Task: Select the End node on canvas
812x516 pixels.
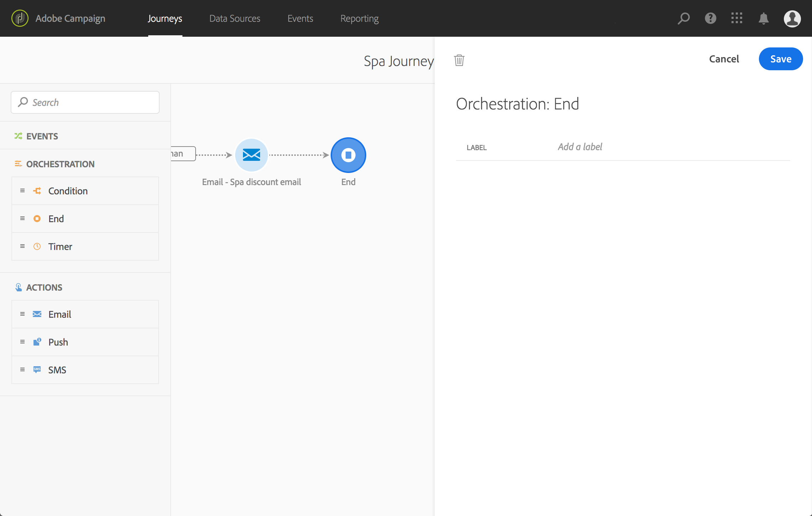Action: tap(348, 155)
